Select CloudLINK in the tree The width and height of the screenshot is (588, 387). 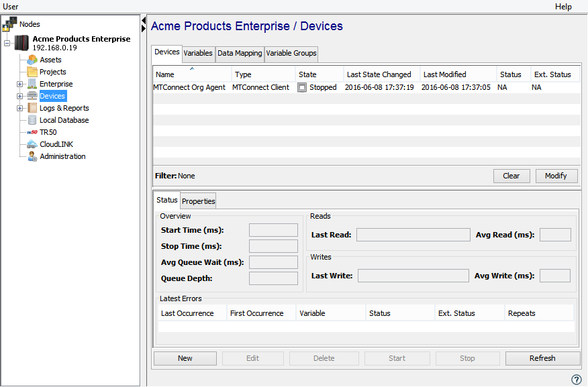[56, 144]
